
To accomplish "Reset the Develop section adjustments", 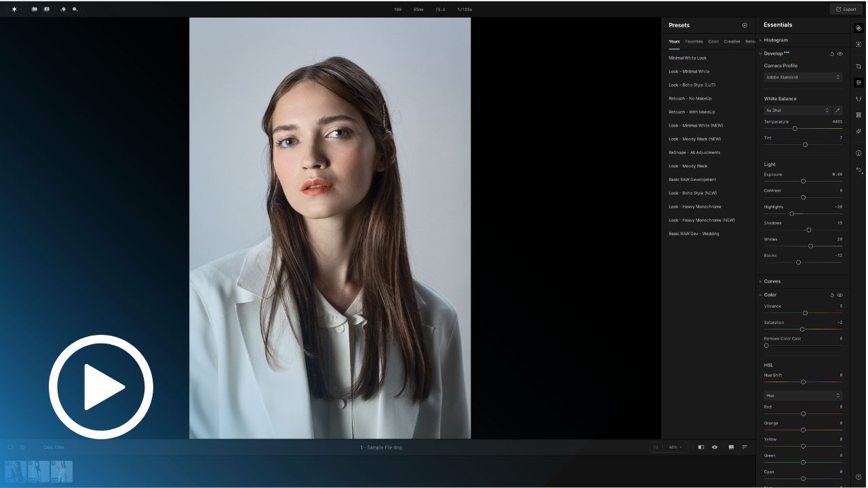I will (x=832, y=54).
